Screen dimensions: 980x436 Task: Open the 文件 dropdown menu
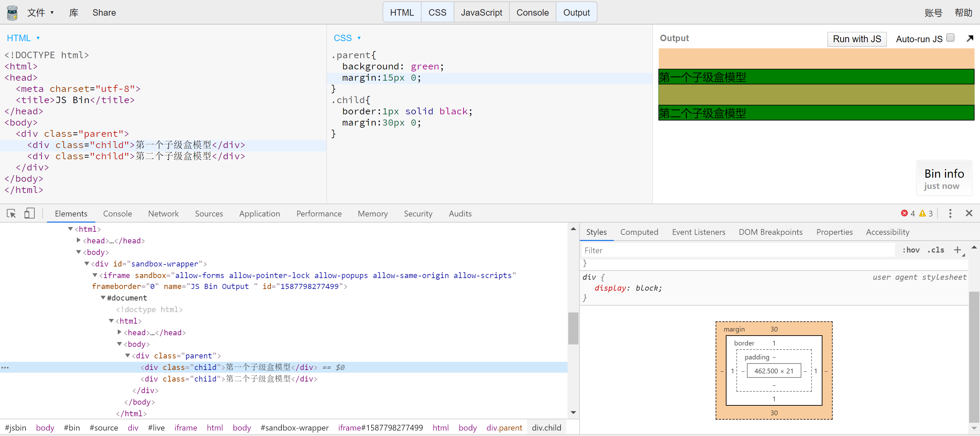pyautogui.click(x=40, y=13)
